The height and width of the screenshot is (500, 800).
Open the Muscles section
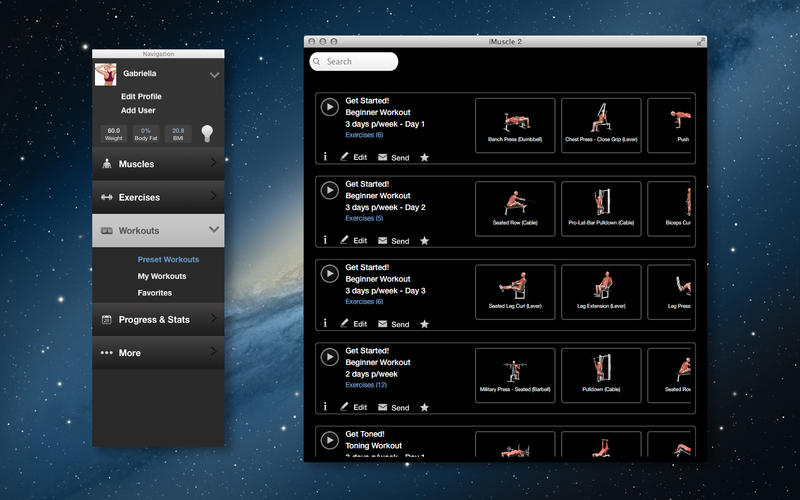point(158,164)
